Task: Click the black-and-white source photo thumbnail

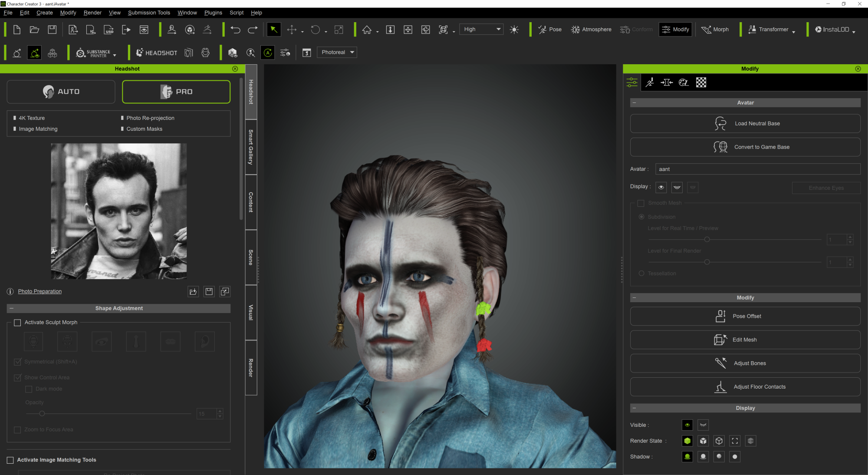Action: 119,211
